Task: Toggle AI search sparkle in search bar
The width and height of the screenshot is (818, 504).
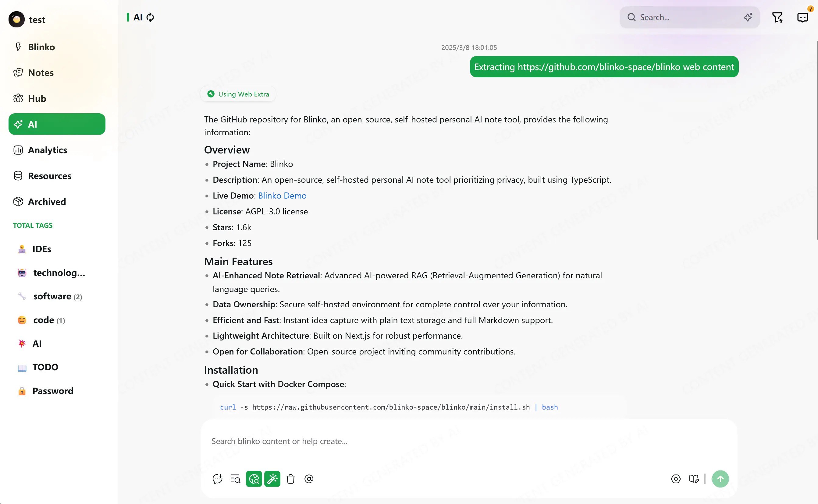Action: 748,17
